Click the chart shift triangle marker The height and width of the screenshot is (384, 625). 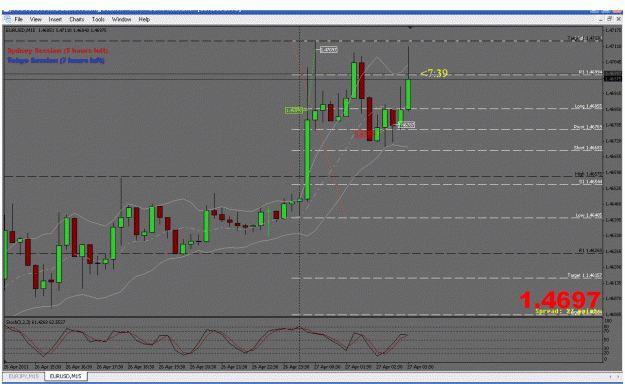410,28
